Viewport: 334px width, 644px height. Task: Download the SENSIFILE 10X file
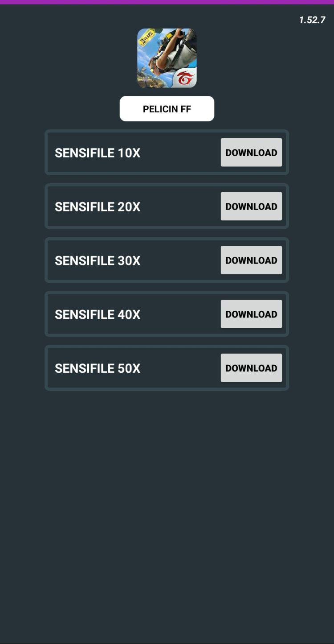point(251,153)
